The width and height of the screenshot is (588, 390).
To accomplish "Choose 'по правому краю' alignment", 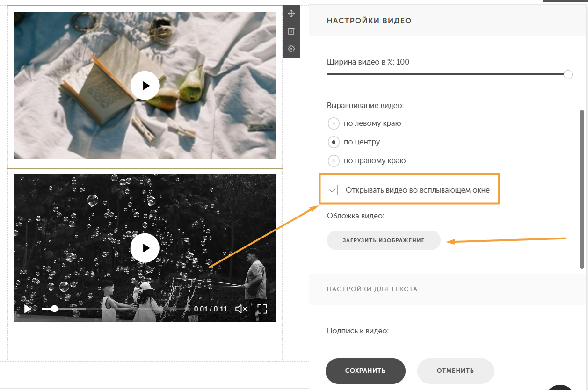I will pos(334,160).
